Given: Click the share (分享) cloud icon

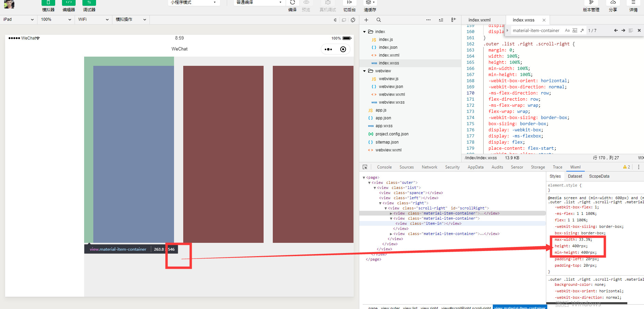Looking at the screenshot, I should pos(613,2).
